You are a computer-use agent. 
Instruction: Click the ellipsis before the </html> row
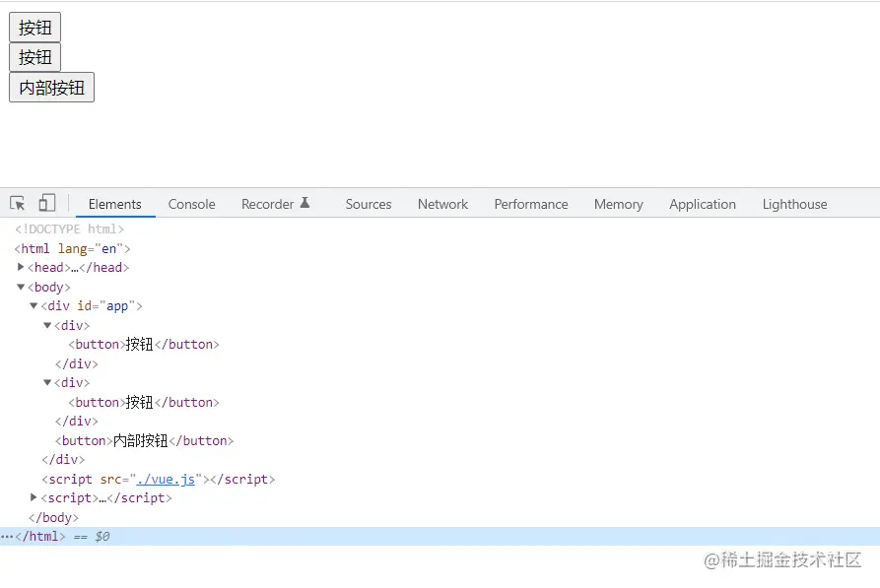pyautogui.click(x=7, y=537)
